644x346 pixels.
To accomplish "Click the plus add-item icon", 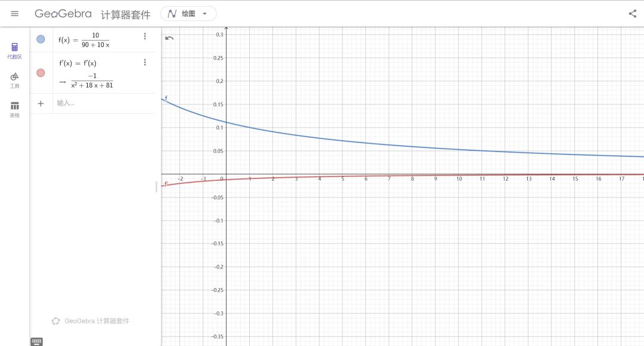I will point(41,104).
